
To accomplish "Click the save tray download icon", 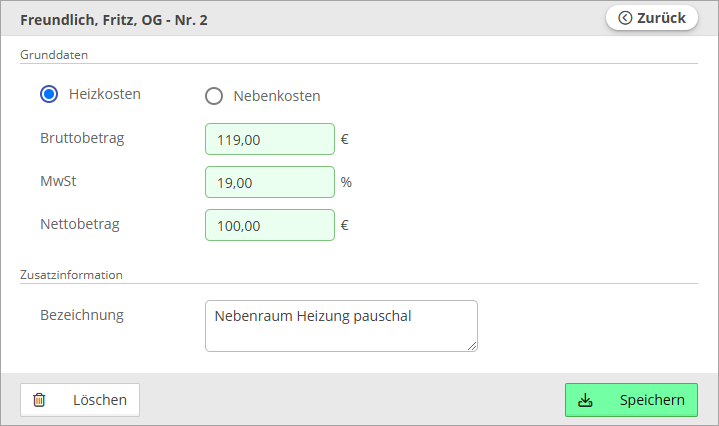I will coord(585,400).
